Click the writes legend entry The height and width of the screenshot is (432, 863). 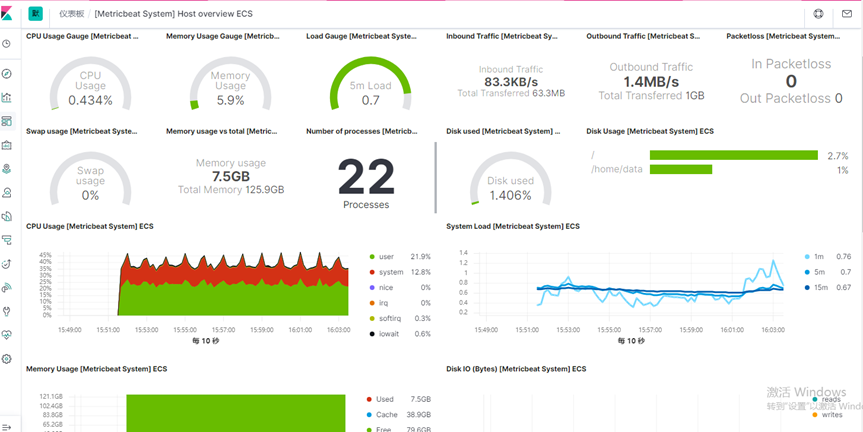827,415
